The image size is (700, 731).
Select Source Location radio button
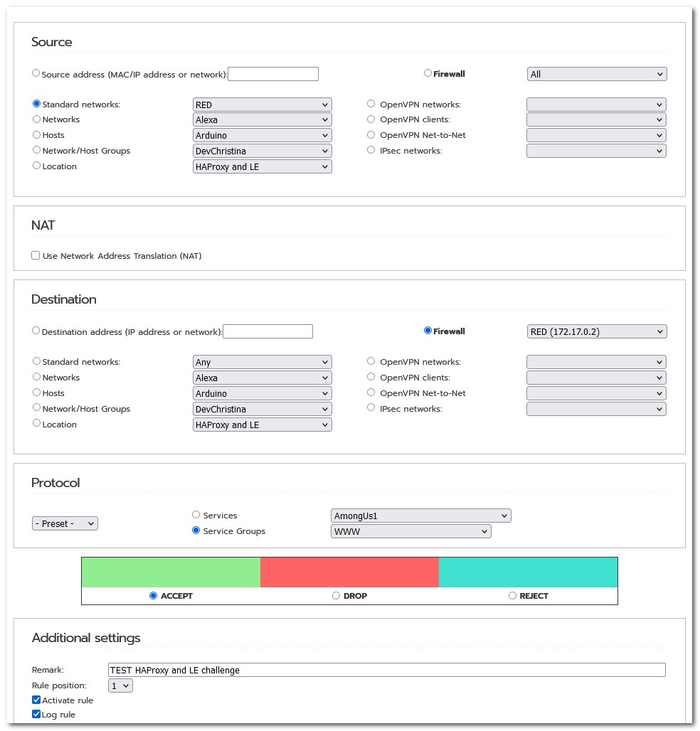pyautogui.click(x=36, y=166)
